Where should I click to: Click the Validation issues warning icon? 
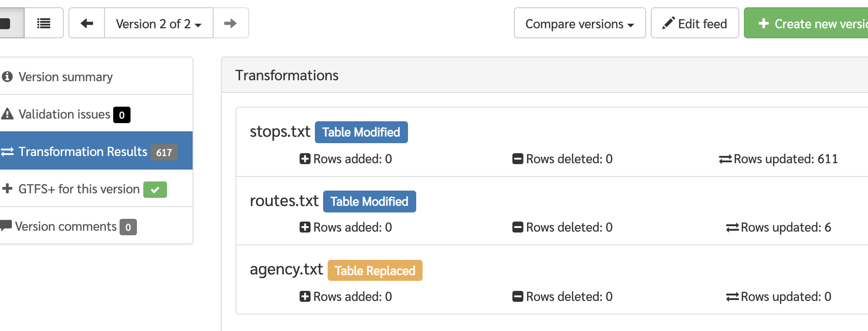pyautogui.click(x=7, y=114)
